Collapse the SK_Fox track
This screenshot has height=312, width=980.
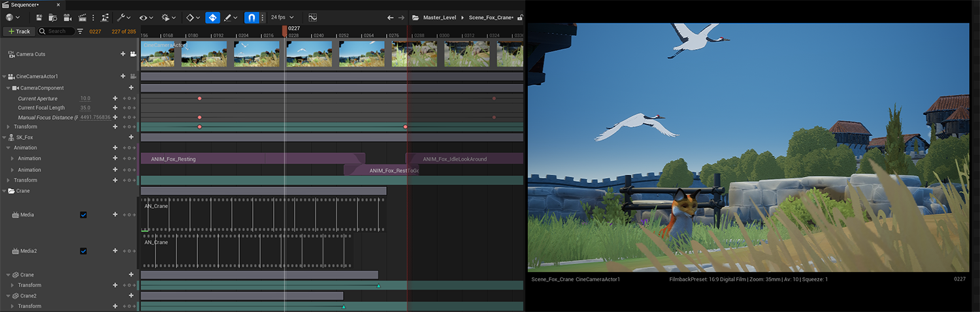[5, 137]
